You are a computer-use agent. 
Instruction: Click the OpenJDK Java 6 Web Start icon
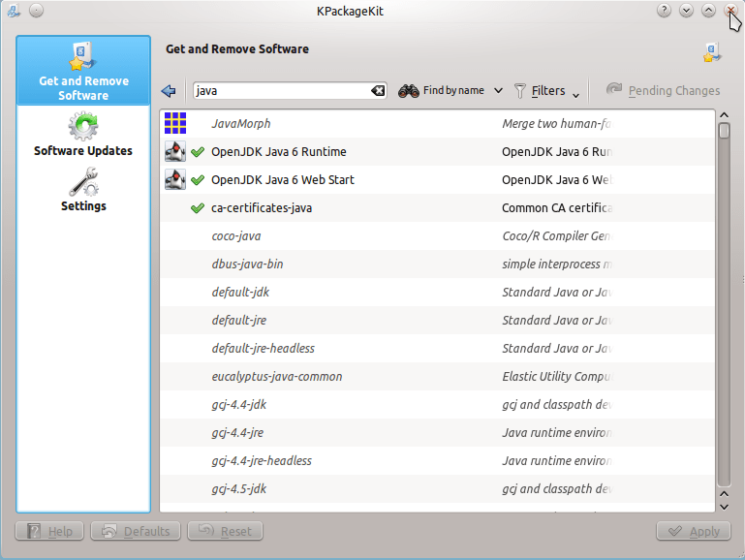tap(175, 179)
